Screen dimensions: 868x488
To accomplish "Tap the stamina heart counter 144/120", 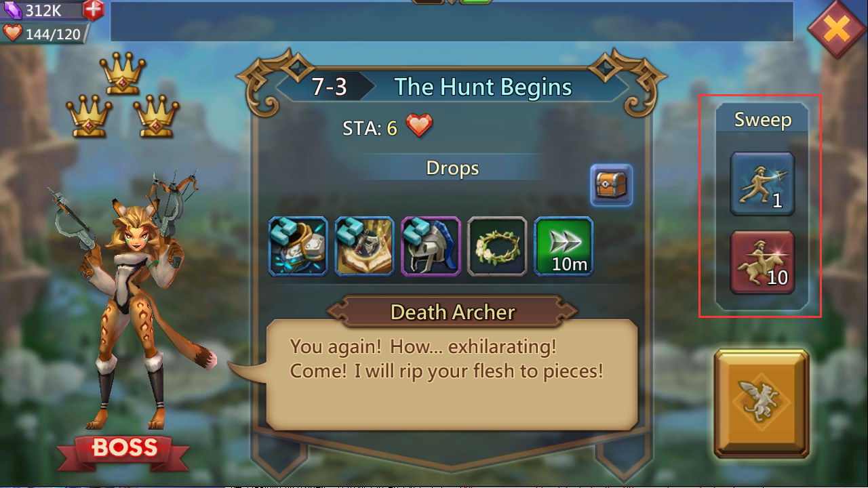I will tap(43, 33).
